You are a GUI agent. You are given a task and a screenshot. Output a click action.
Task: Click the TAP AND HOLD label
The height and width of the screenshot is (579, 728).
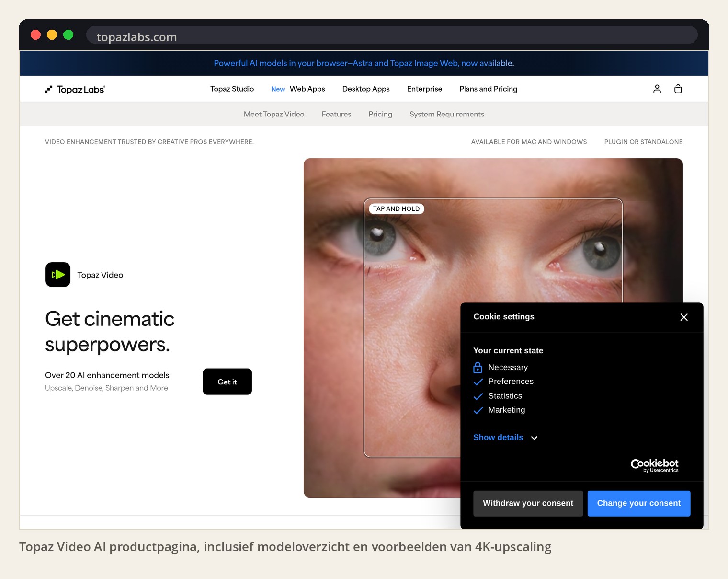396,209
